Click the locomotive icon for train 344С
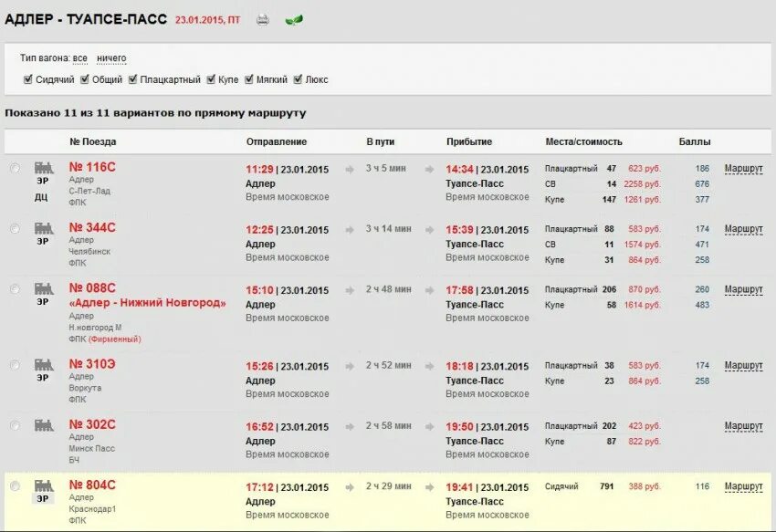 43,228
